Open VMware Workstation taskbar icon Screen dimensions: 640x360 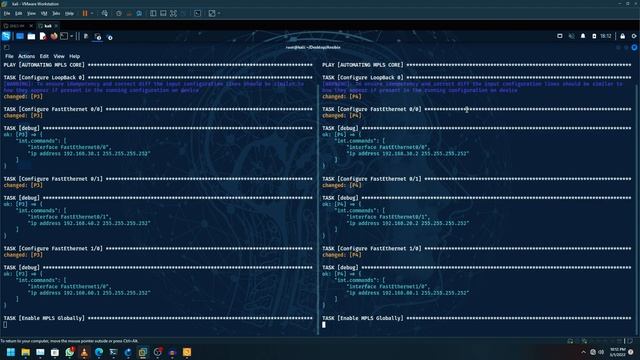pyautogui.click(x=143, y=352)
